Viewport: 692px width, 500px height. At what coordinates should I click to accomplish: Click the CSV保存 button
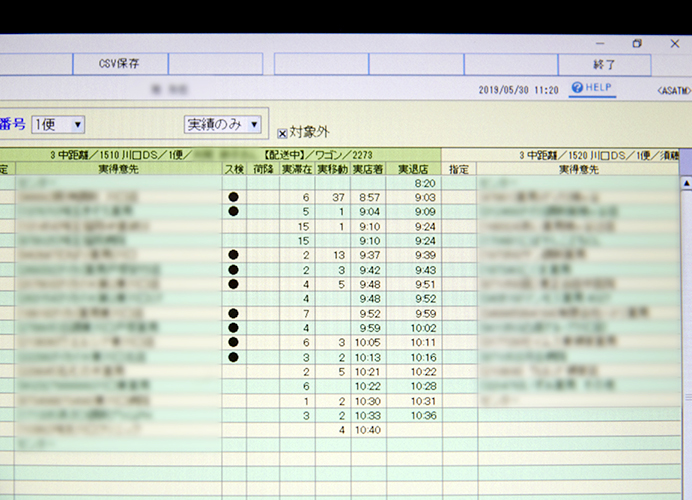(120, 63)
